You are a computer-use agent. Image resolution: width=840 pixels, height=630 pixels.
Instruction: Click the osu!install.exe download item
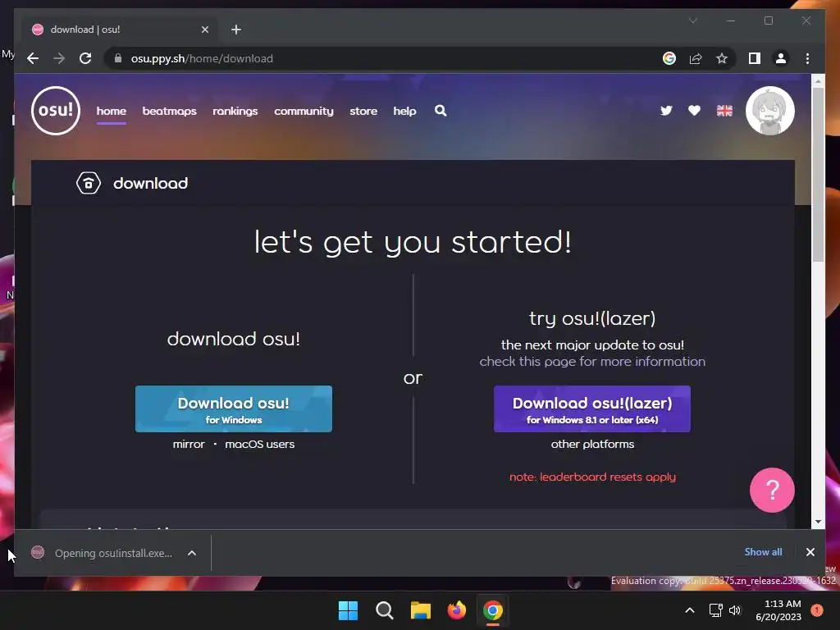tap(103, 553)
